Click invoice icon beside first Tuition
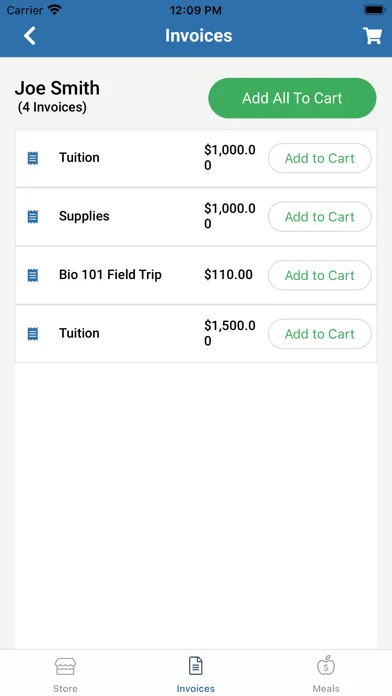This screenshot has width=392, height=696. click(33, 158)
